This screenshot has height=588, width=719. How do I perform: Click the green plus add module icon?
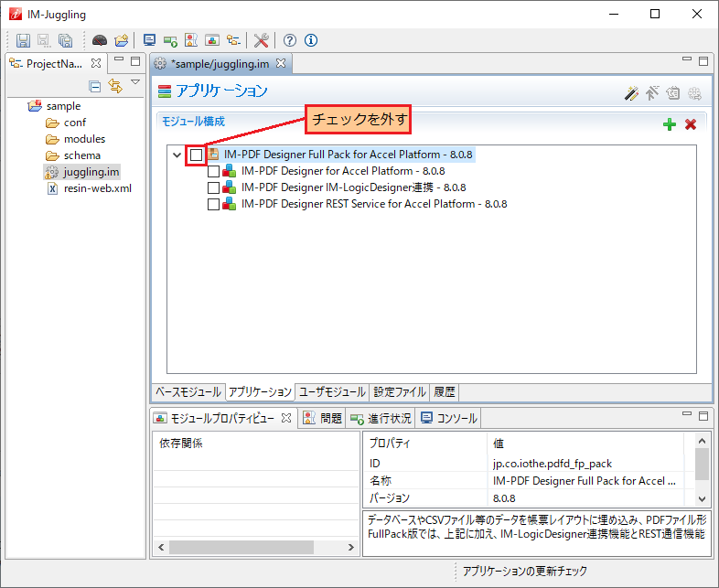670,123
